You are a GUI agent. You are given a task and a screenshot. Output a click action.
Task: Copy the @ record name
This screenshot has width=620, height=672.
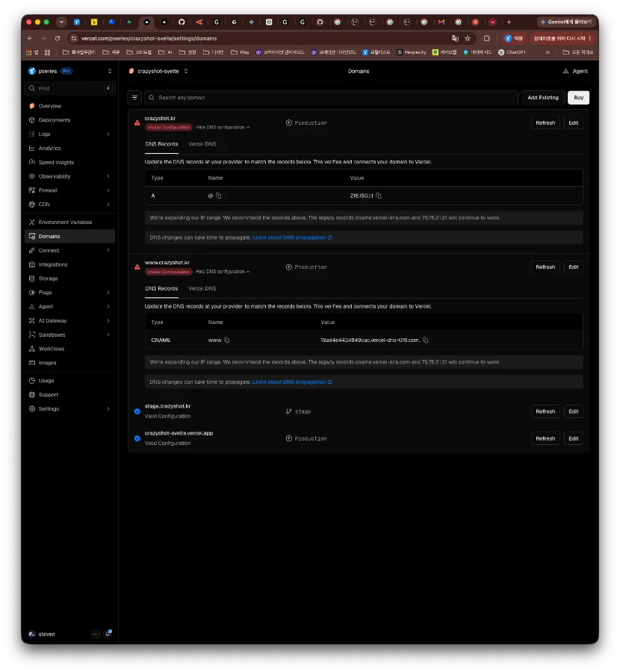219,196
